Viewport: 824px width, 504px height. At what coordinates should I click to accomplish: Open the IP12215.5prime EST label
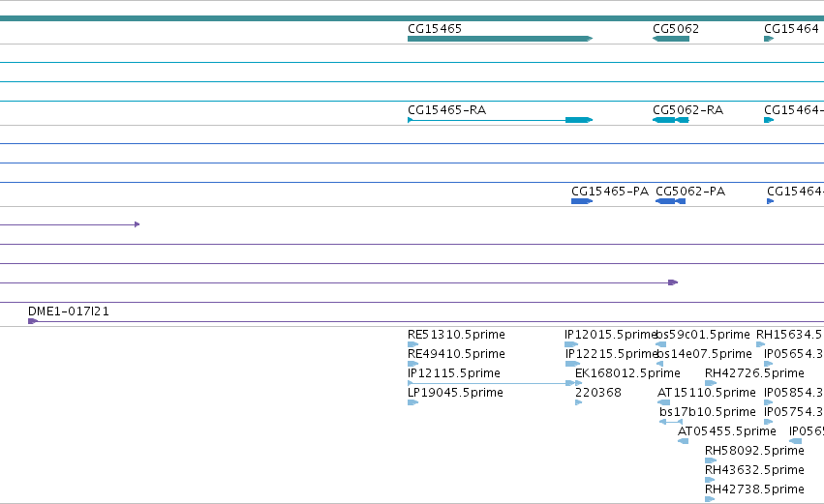(x=612, y=354)
